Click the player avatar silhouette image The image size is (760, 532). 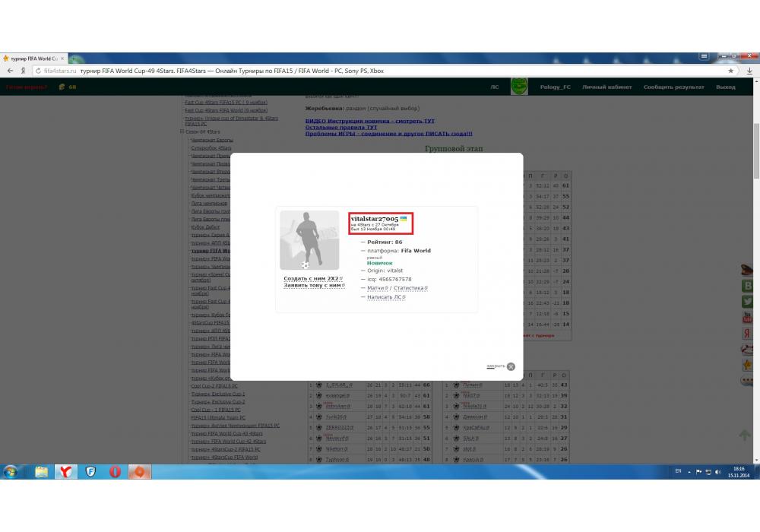pos(309,240)
